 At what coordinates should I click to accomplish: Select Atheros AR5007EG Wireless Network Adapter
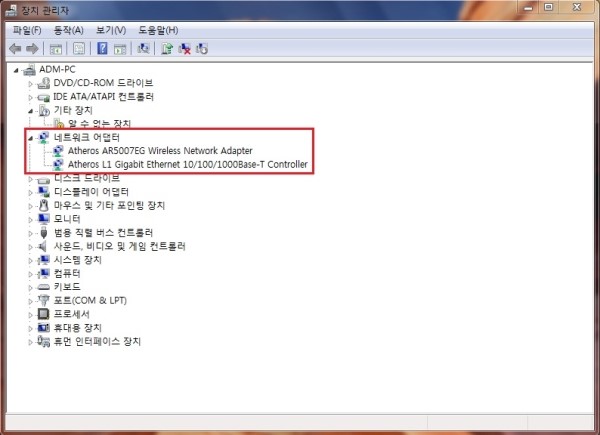pos(160,150)
